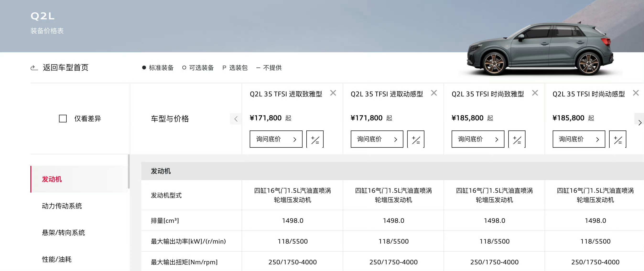Image resolution: width=644 pixels, height=271 pixels.
Task: Remove Q2L 35 TFSI 时尚致雅型 from comparison
Action: 535,93
